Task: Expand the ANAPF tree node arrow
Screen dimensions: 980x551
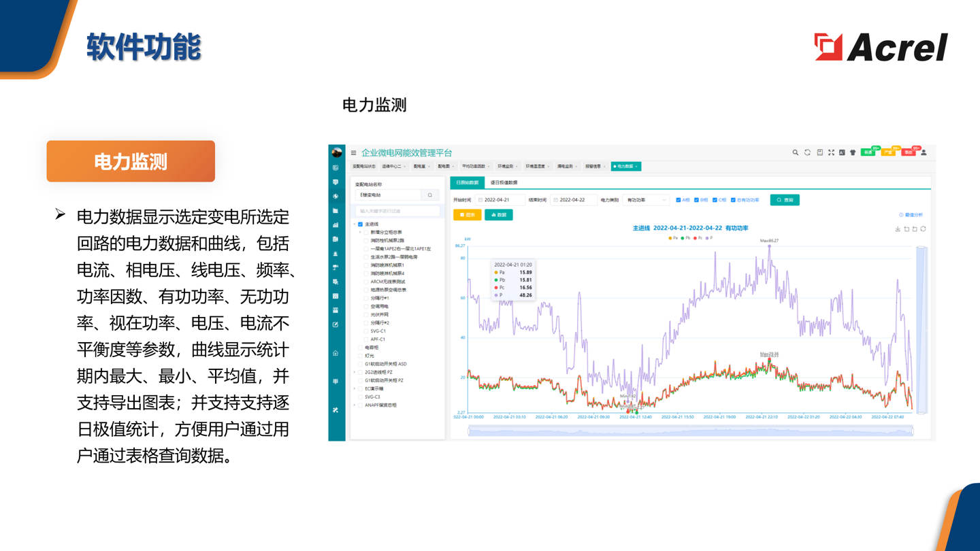Action: coord(355,405)
